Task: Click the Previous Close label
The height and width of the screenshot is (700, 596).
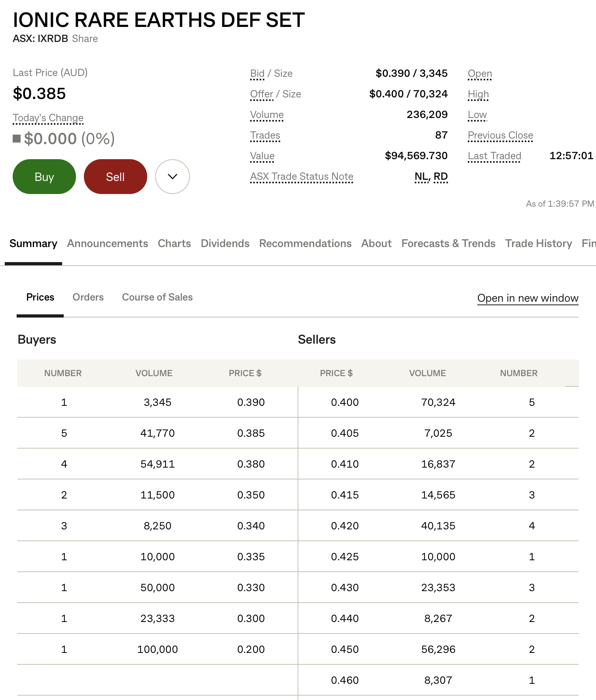Action: point(500,135)
